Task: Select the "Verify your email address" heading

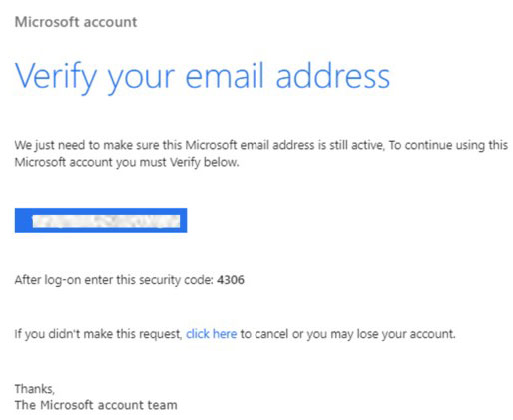Action: pos(203,77)
